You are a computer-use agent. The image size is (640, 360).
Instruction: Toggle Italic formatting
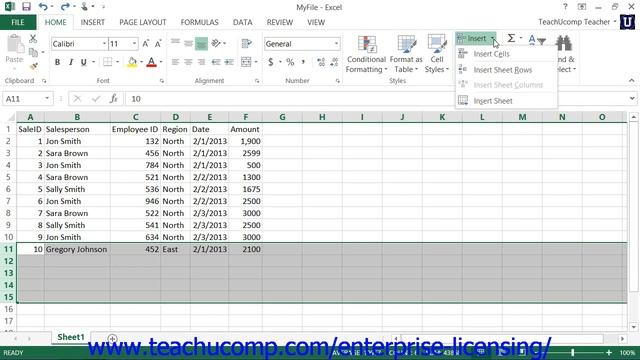[x=71, y=62]
